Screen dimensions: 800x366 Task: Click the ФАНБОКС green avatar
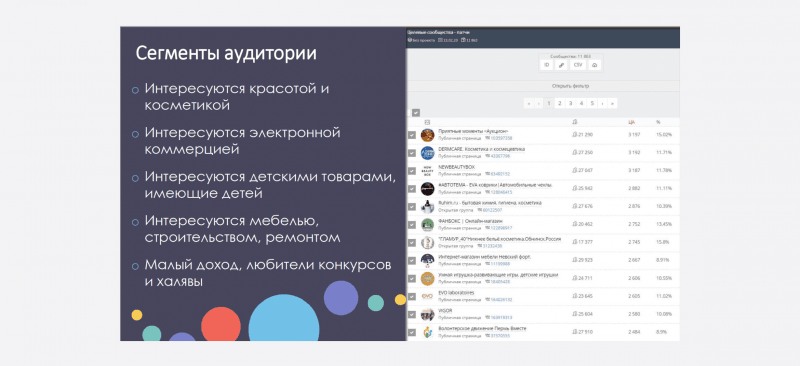(x=428, y=225)
